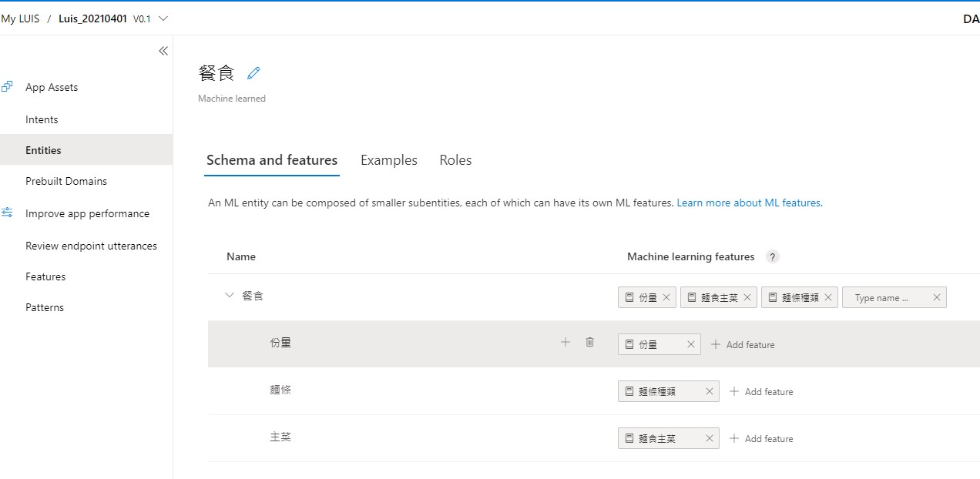Switch to the Roles tab

click(x=455, y=160)
